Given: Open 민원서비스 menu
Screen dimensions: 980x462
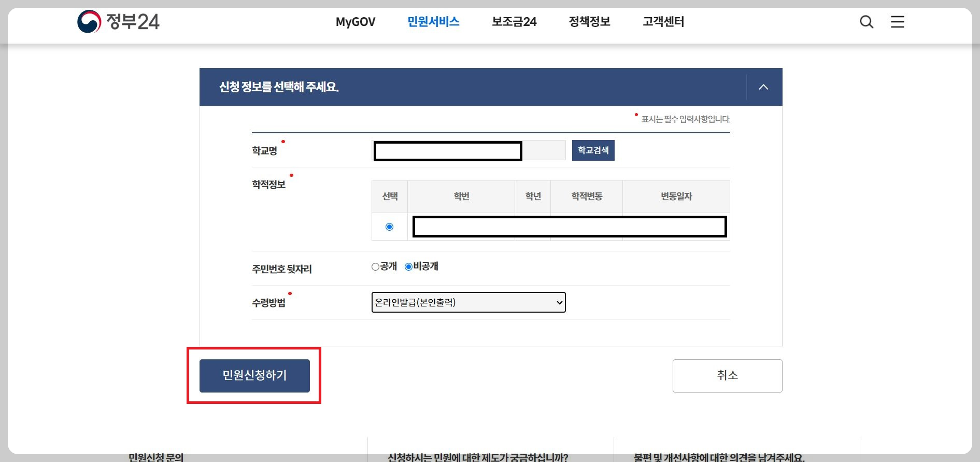Looking at the screenshot, I should click(433, 22).
